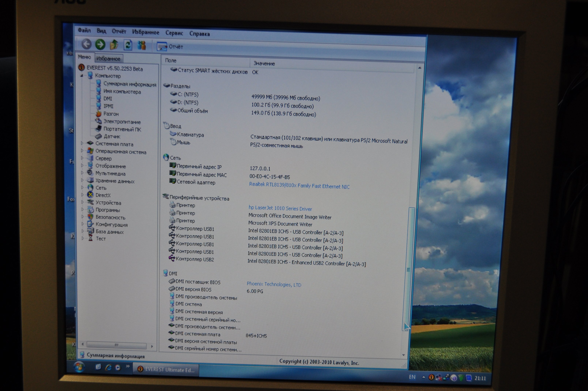
Task: Expand the Операционная система node
Action: (82, 151)
